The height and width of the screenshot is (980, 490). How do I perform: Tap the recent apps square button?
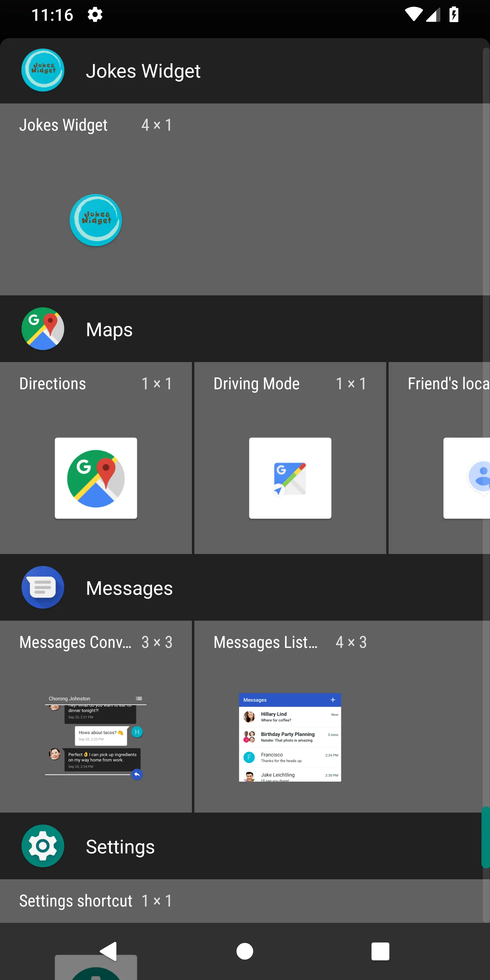coord(380,951)
